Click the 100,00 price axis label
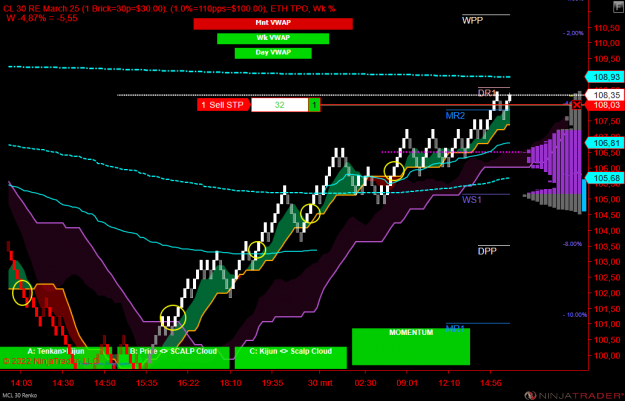This screenshot has width=625, height=401. pyautogui.click(x=607, y=355)
